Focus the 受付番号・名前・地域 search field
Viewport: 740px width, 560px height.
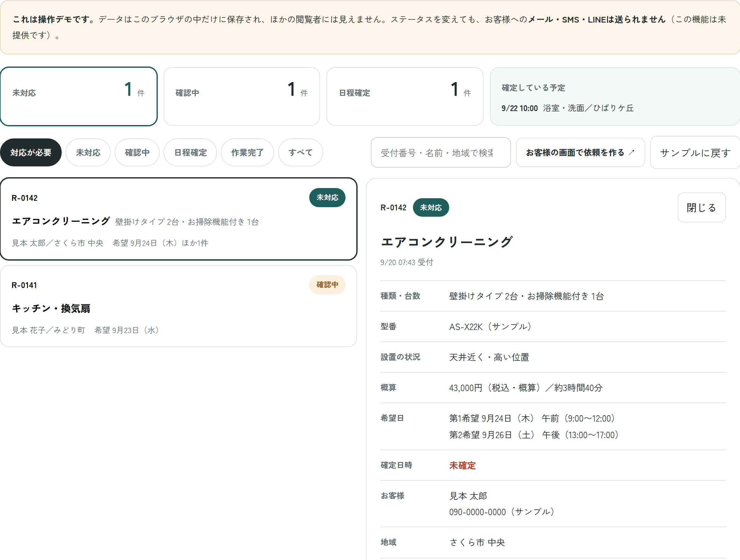pyautogui.click(x=441, y=152)
